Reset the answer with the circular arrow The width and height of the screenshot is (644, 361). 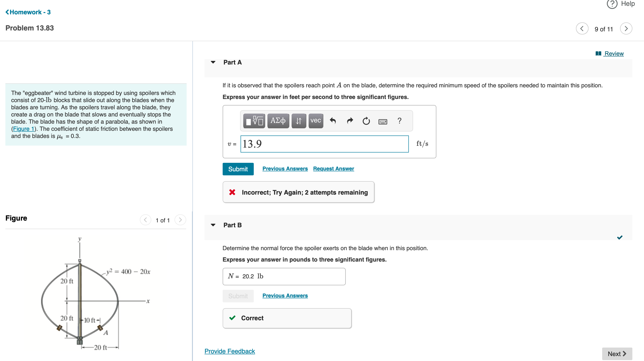point(366,121)
